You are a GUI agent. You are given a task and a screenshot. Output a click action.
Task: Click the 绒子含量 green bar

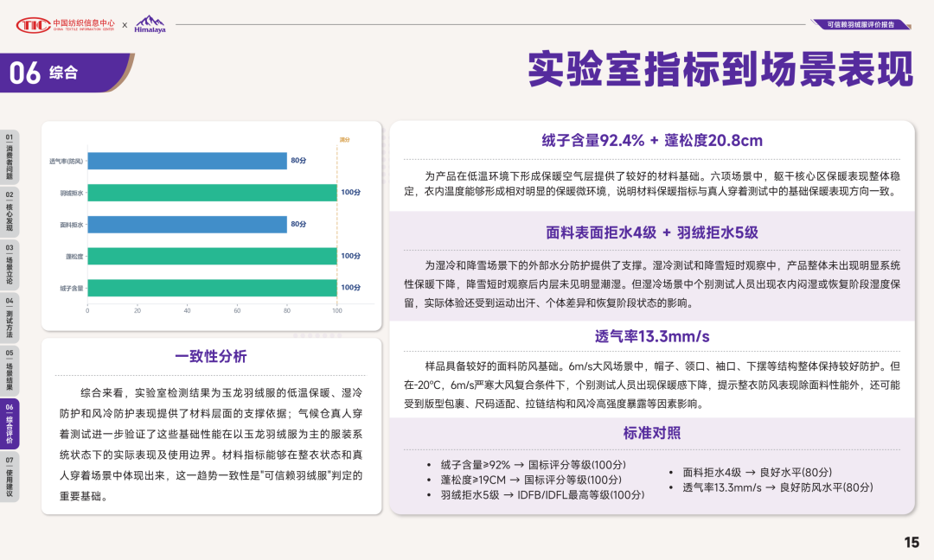coord(212,288)
